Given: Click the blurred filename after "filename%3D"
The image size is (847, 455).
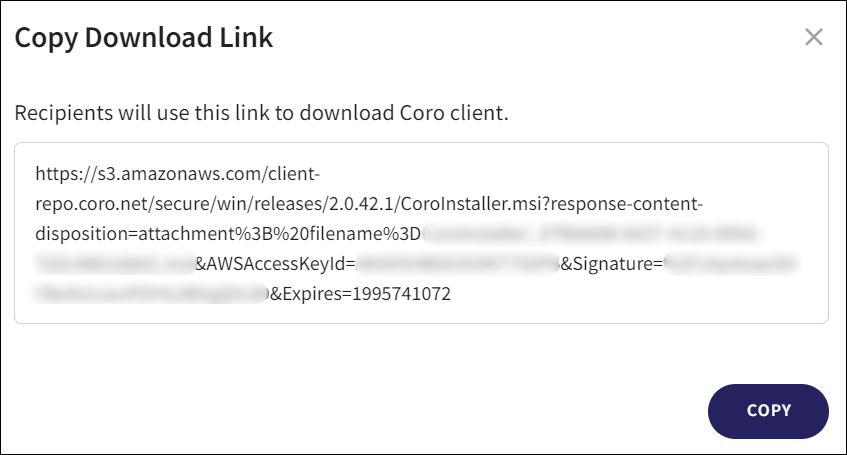Looking at the screenshot, I should coord(592,235).
